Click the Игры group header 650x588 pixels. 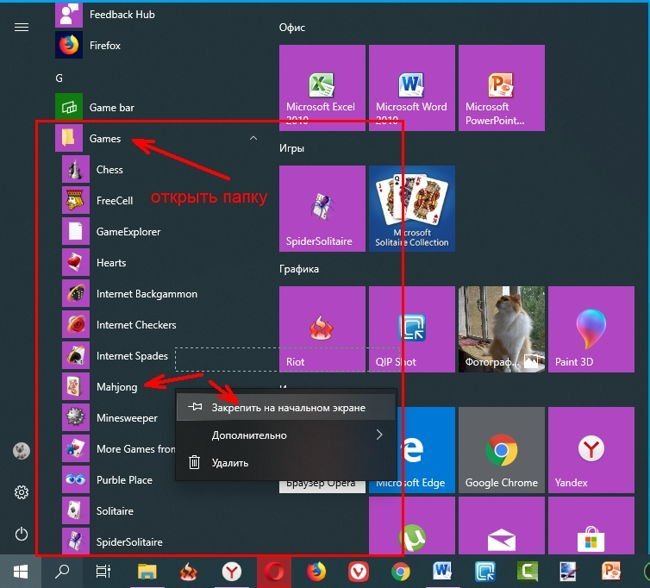pos(292,148)
